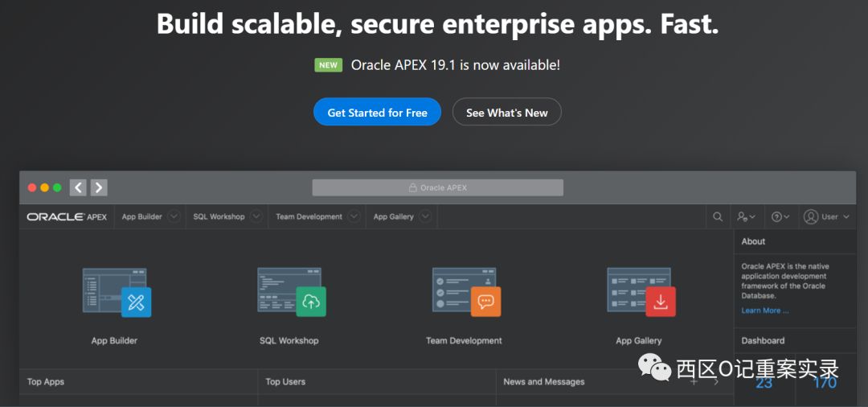Viewport: 868px width, 407px height.
Task: Click the See What's New button
Action: (506, 113)
